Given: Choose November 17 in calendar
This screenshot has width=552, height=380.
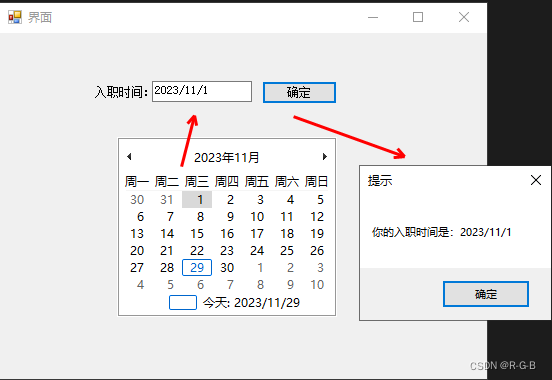Looking at the screenshot, I should (x=257, y=233).
